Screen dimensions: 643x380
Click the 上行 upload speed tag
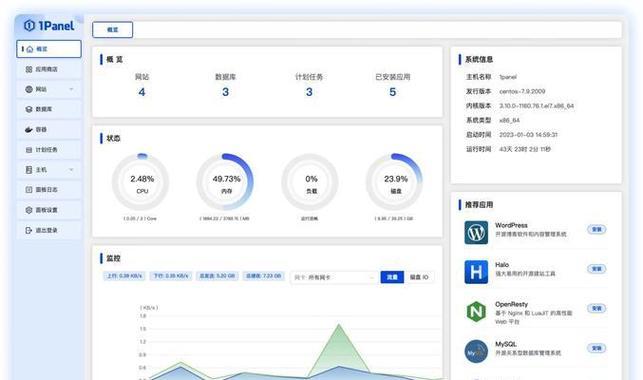[x=124, y=276]
